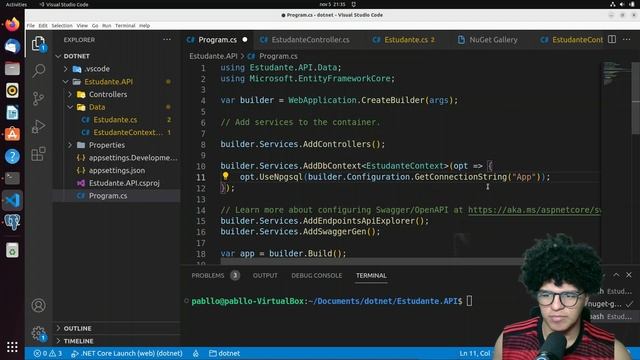Click the terminal prompt input area
This screenshot has width=640, height=360.
click(x=469, y=301)
